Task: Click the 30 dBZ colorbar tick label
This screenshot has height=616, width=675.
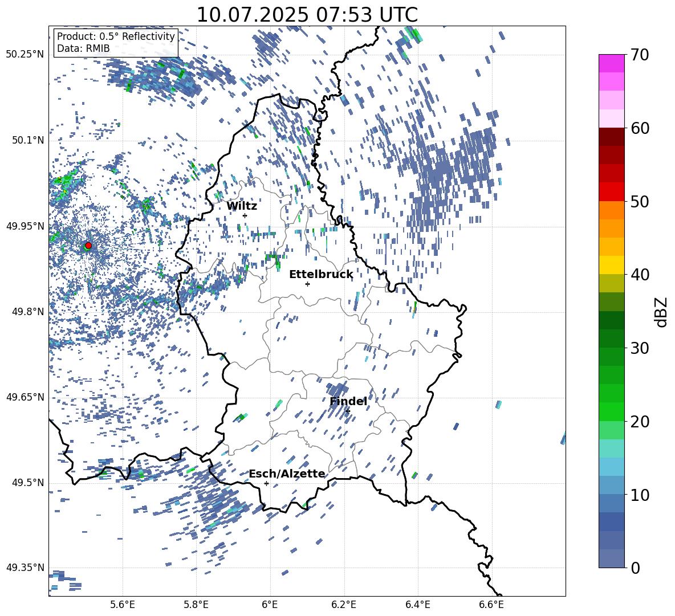Action: (x=640, y=348)
